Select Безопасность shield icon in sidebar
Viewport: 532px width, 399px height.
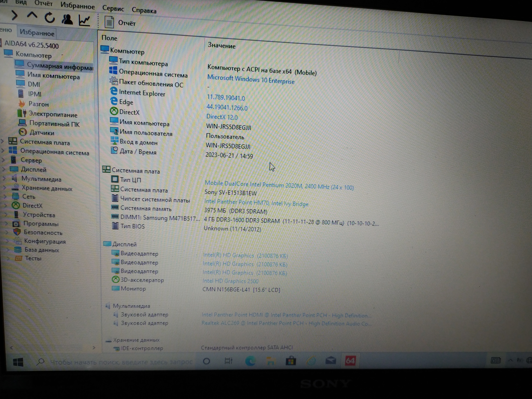click(17, 232)
